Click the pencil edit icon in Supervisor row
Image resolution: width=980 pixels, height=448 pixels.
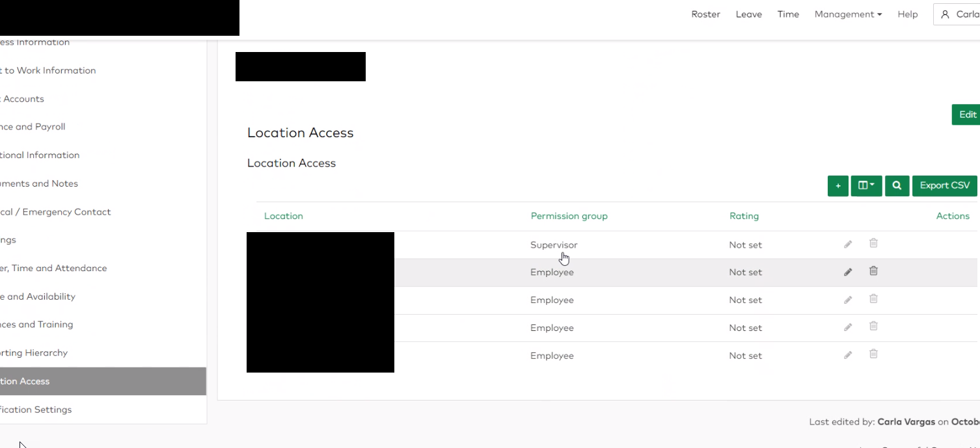click(848, 244)
